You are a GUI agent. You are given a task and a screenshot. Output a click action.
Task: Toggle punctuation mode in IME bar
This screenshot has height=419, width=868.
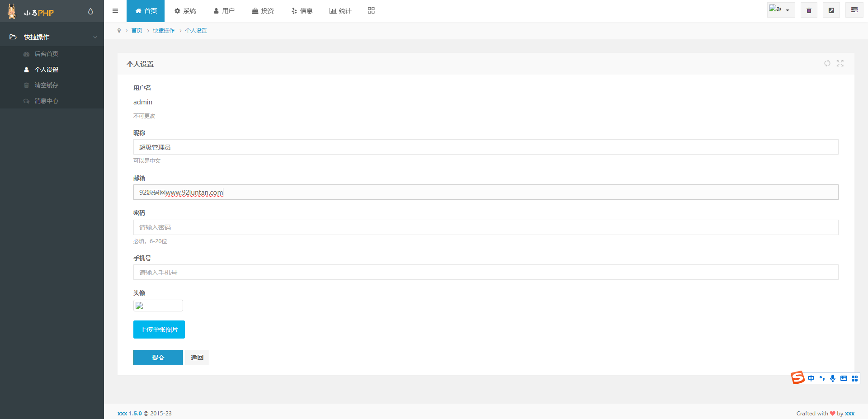click(x=822, y=378)
